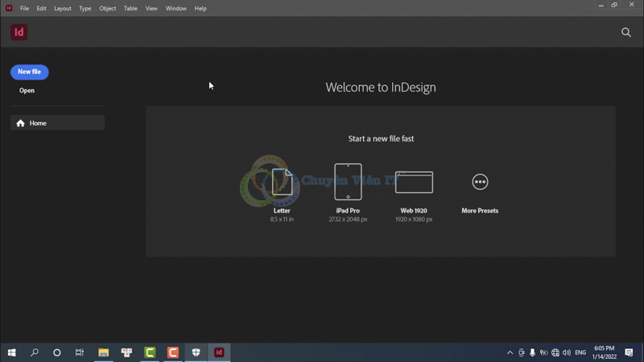This screenshot has height=362, width=644.
Task: Click the InDesign Id logo in header
Action: coord(19,32)
